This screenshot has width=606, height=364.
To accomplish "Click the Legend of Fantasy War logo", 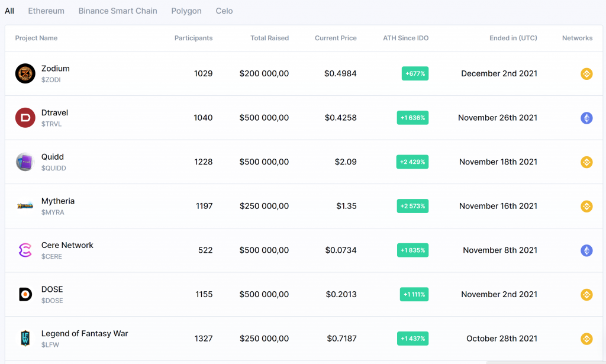I will (x=25, y=339).
